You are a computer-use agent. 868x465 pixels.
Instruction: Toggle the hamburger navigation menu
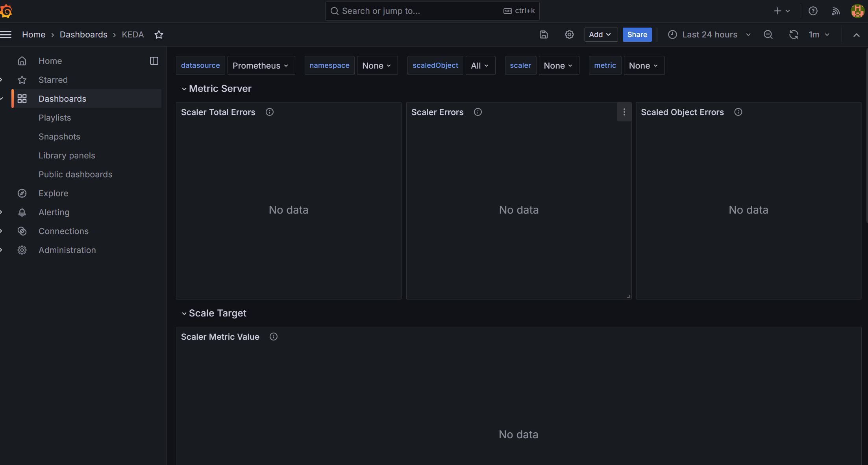coord(6,35)
